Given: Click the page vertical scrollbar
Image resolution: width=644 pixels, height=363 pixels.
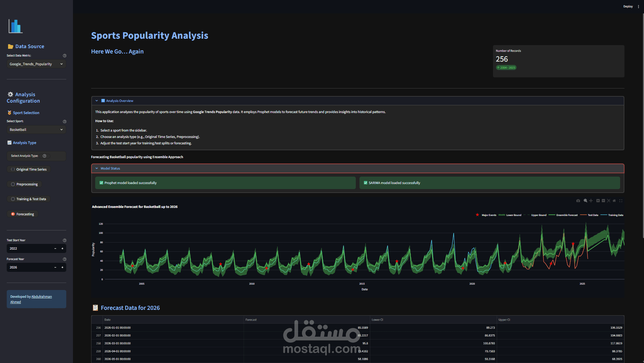Looking at the screenshot, I should coord(643,126).
